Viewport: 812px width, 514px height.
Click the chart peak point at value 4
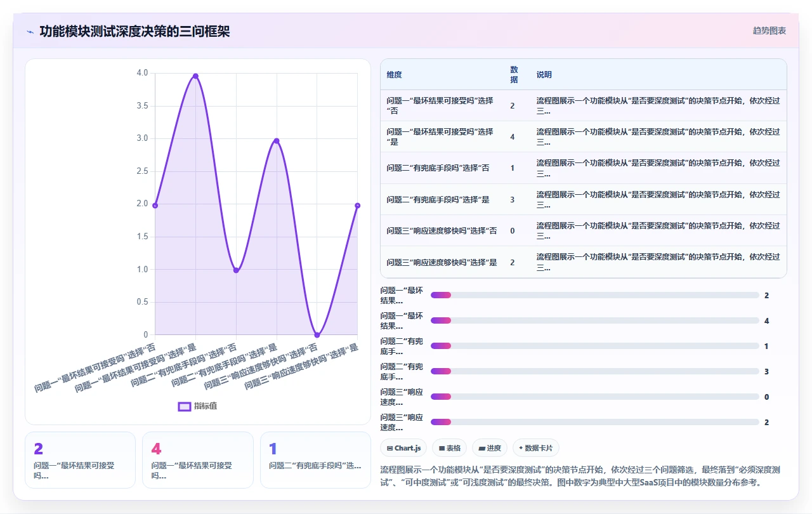[x=195, y=76]
